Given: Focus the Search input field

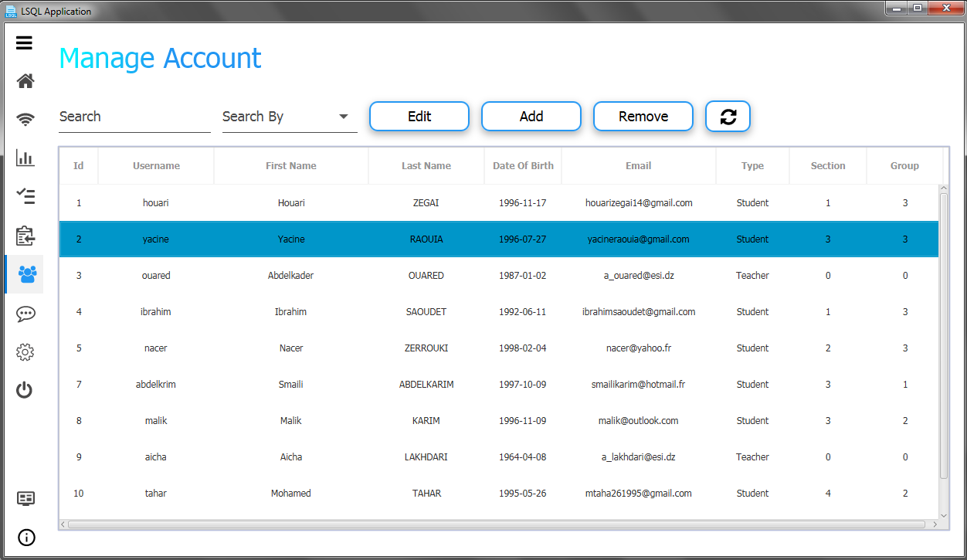Looking at the screenshot, I should [x=134, y=117].
